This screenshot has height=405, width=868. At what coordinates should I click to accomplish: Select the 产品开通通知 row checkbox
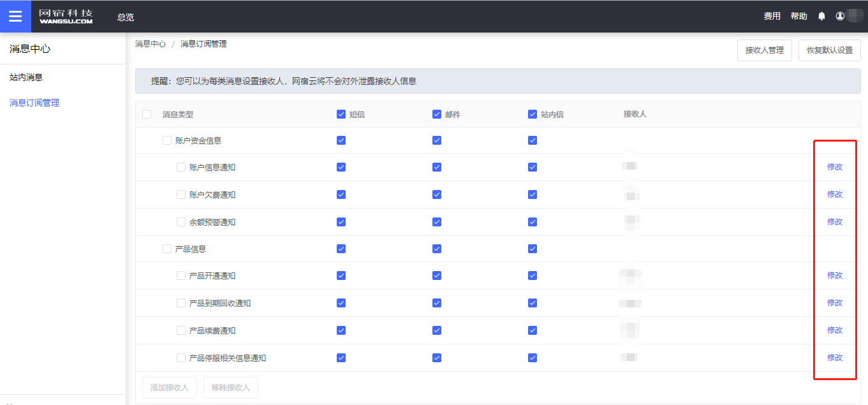coord(181,276)
